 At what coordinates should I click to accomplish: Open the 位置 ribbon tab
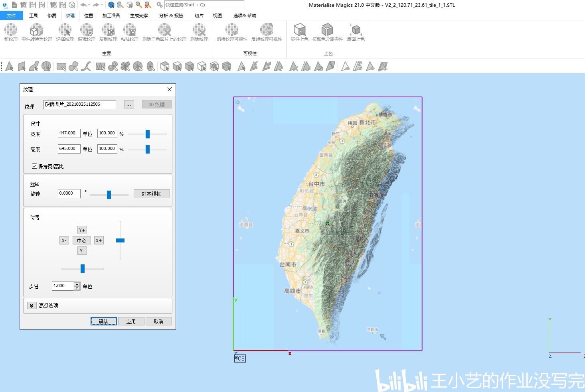click(x=89, y=16)
